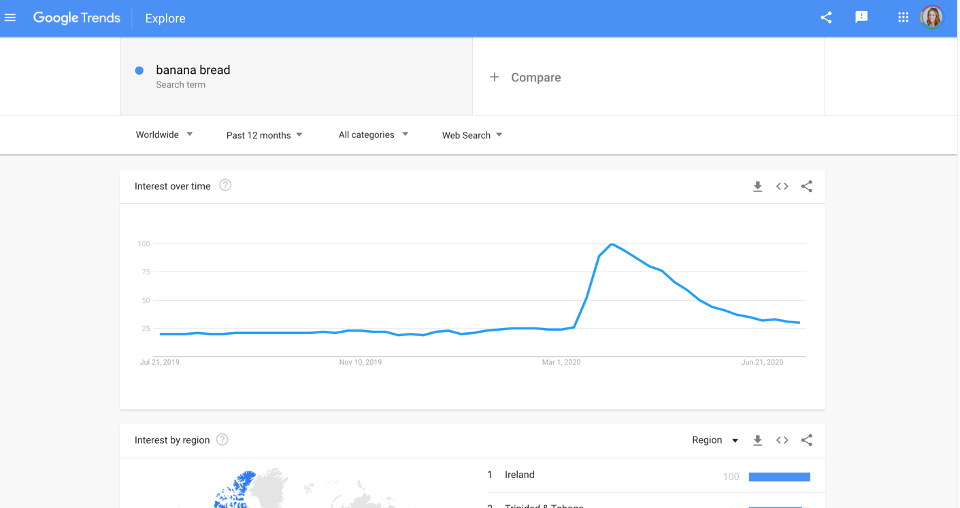
Task: Click Compare to add a term
Action: click(x=526, y=77)
